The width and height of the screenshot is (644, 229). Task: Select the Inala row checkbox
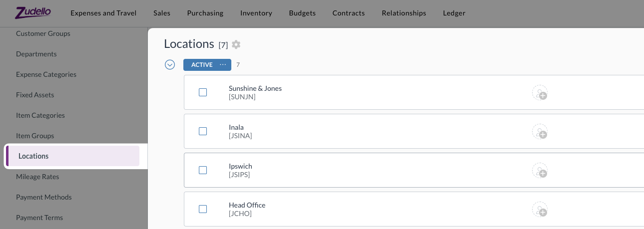(x=203, y=131)
